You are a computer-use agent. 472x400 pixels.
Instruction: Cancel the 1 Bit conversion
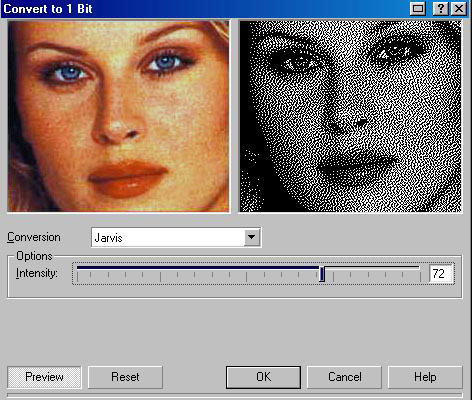[x=344, y=377]
